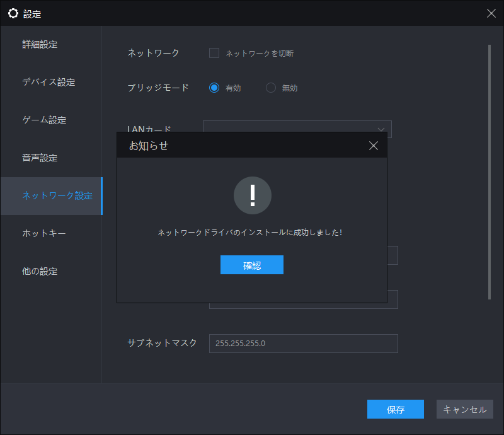Viewport: 504px width, 435px height.
Task: Select ネットワーク設定 in the sidebar
Action: click(57, 196)
